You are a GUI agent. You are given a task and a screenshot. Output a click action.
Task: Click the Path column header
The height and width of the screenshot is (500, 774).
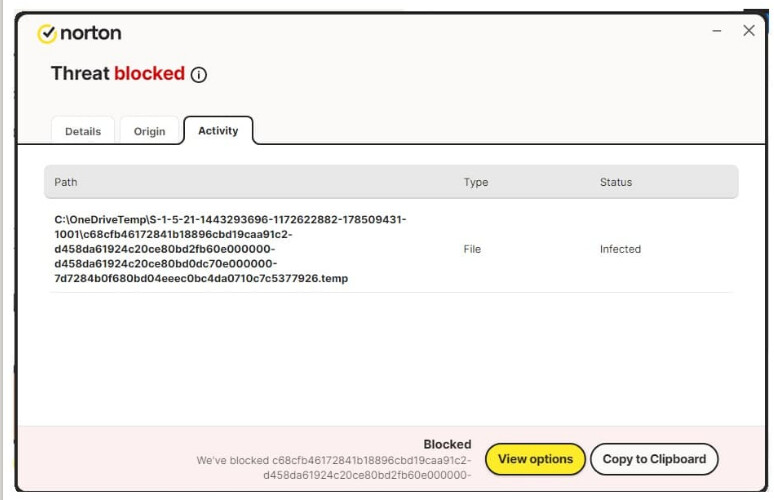pyautogui.click(x=66, y=182)
